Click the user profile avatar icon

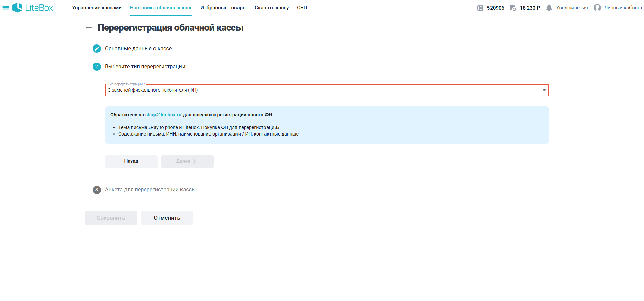(x=597, y=8)
